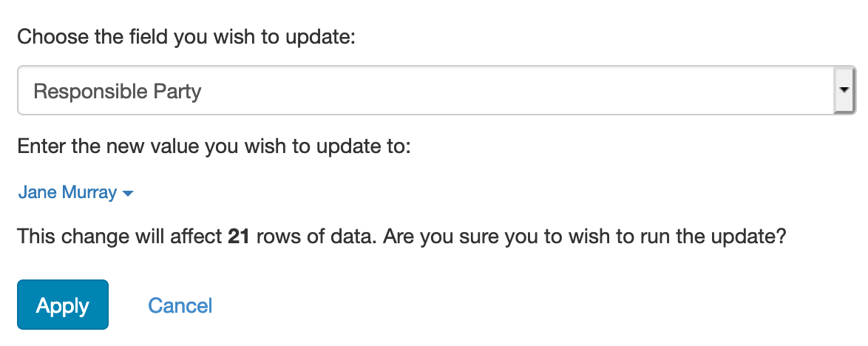Click the word 'update' in first label
Screen dimensions: 868x346
coord(322,37)
